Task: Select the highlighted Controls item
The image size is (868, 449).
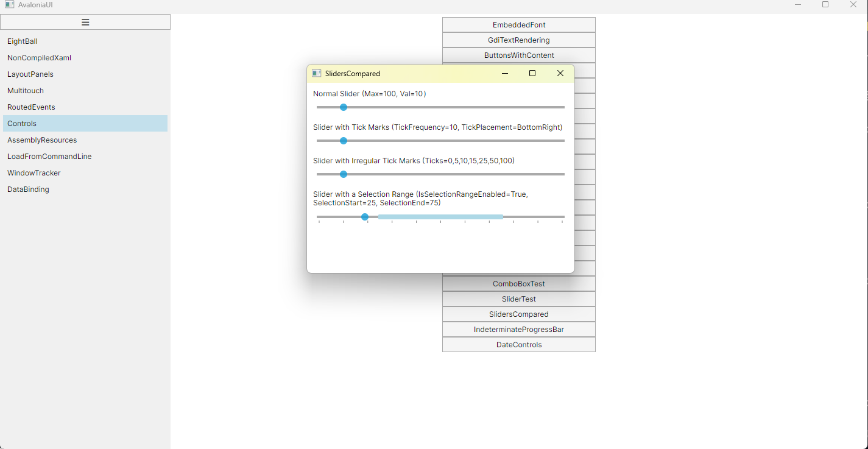Action: [84, 124]
